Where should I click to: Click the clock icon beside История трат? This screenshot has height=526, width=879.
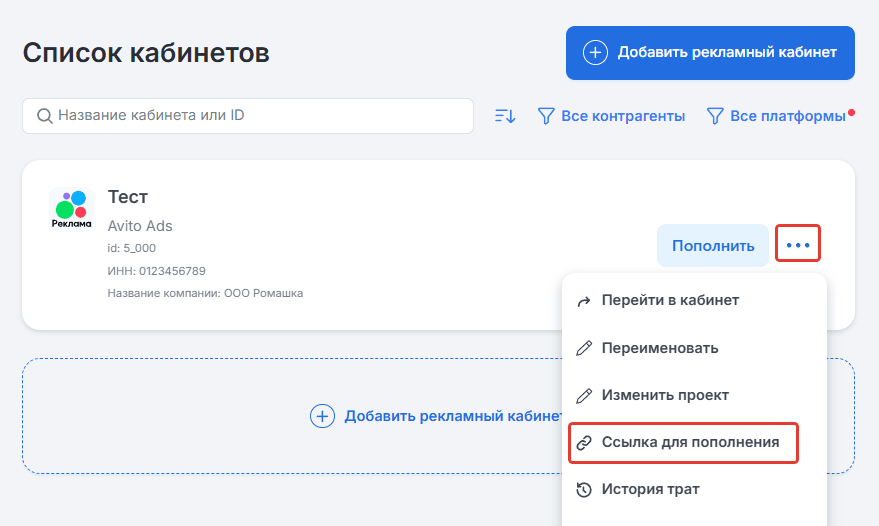coord(584,490)
